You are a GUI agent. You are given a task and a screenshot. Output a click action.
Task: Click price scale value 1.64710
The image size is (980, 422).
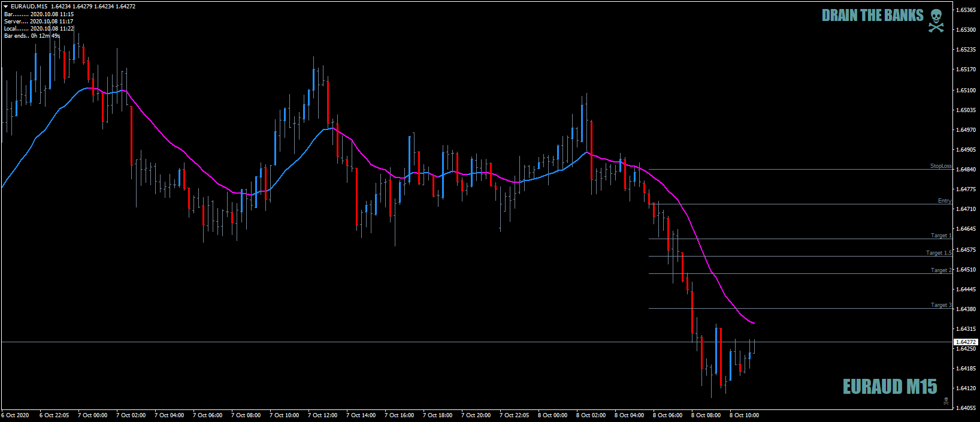pyautogui.click(x=966, y=209)
